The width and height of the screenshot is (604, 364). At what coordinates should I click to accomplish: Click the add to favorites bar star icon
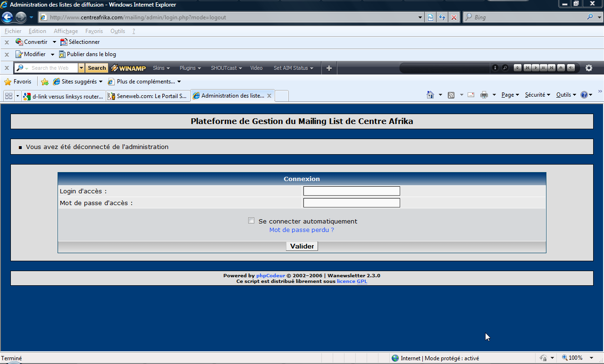click(45, 82)
